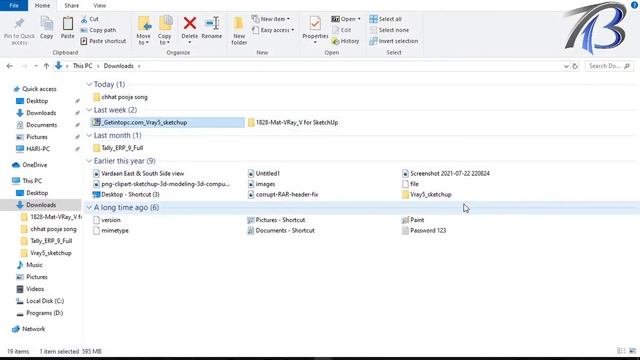Click the red Delete icon
The height and width of the screenshot is (360, 640).
[x=189, y=23]
